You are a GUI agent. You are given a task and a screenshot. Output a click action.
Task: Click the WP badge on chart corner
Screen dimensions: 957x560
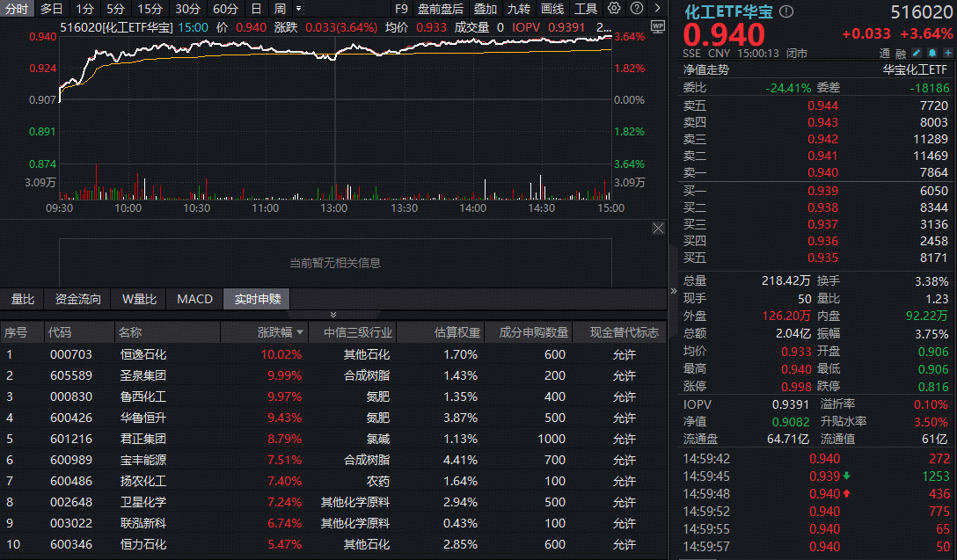(657, 26)
